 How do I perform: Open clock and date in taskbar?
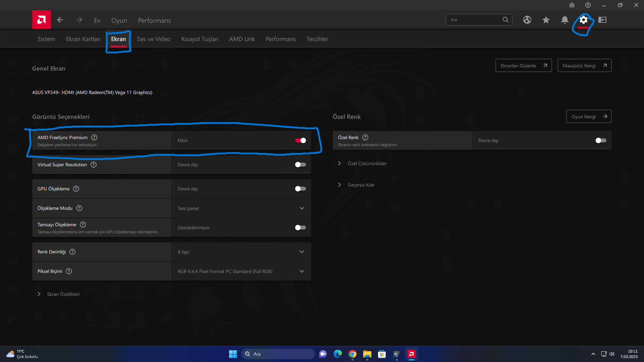[x=629, y=354]
